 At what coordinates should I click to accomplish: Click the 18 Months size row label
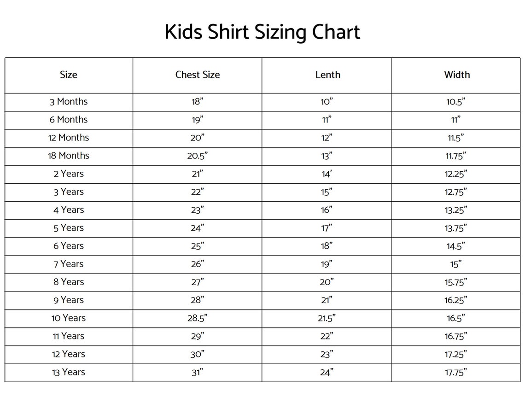tap(69, 156)
